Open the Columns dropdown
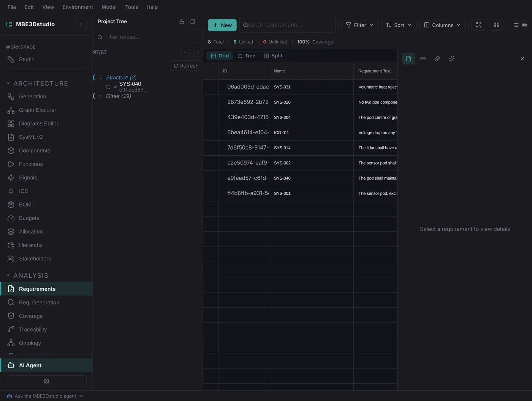532x401 pixels. 442,25
